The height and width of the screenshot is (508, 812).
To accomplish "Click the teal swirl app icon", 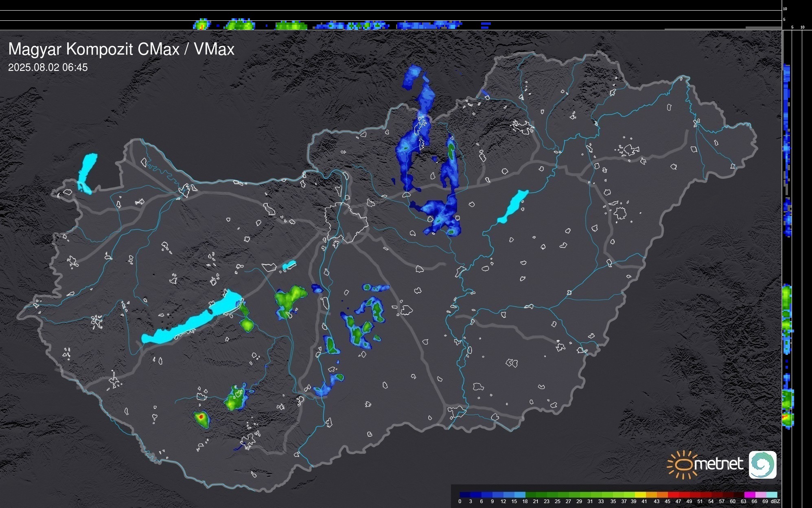I will [762, 465].
